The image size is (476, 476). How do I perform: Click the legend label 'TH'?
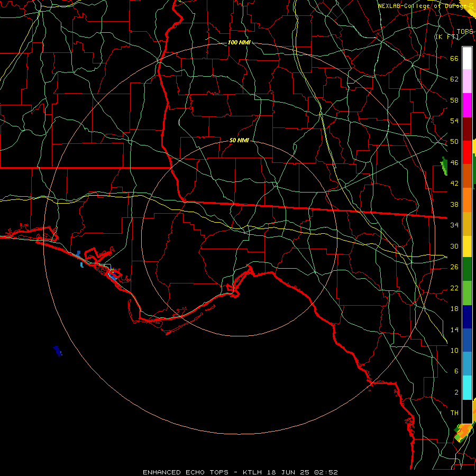coord(454,413)
